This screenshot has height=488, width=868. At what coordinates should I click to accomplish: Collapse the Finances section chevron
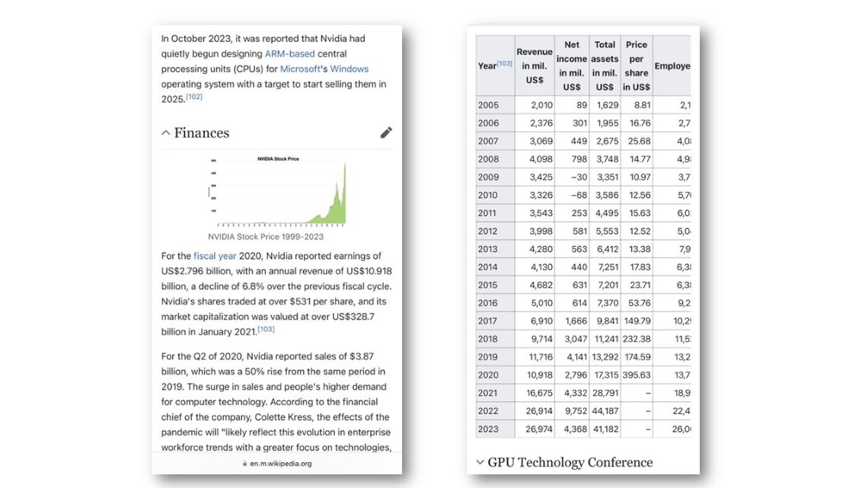(166, 133)
